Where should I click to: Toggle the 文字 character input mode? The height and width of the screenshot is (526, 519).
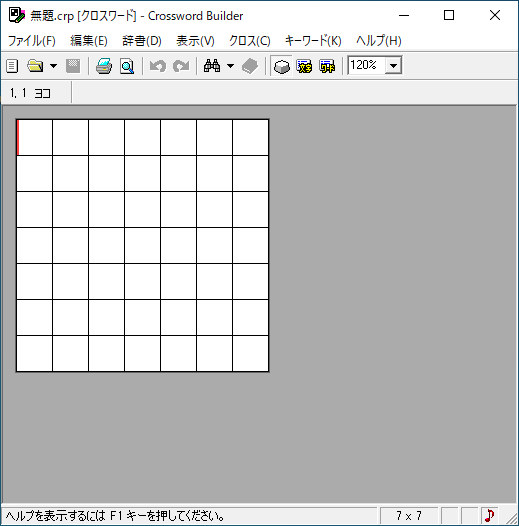click(304, 66)
